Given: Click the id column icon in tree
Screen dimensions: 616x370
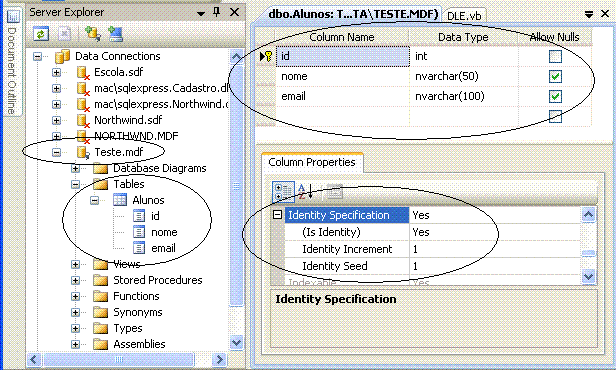Looking at the screenshot, I should (x=139, y=216).
